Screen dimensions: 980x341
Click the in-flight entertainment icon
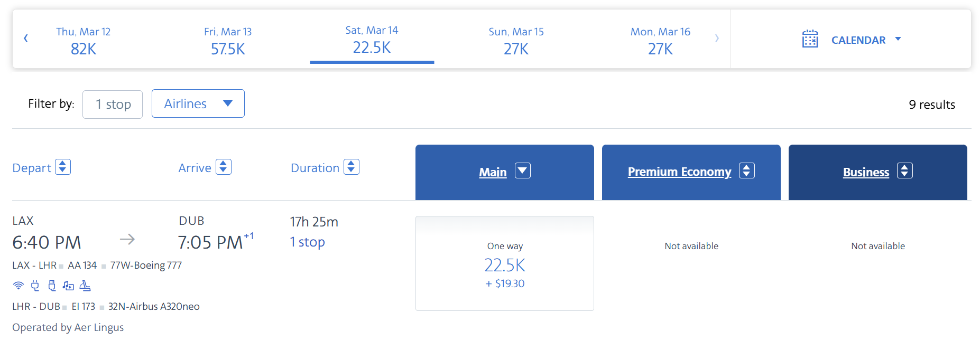(x=68, y=286)
